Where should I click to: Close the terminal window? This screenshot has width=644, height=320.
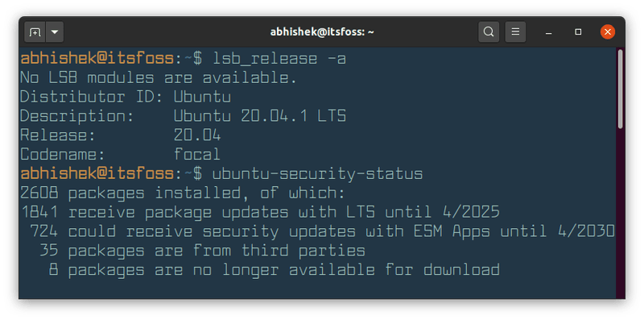coord(608,32)
